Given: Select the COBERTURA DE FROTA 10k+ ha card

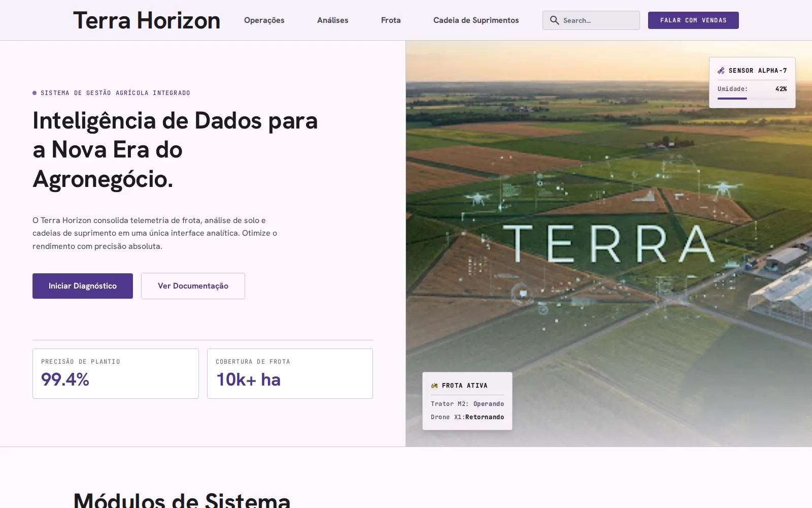Looking at the screenshot, I should (290, 373).
